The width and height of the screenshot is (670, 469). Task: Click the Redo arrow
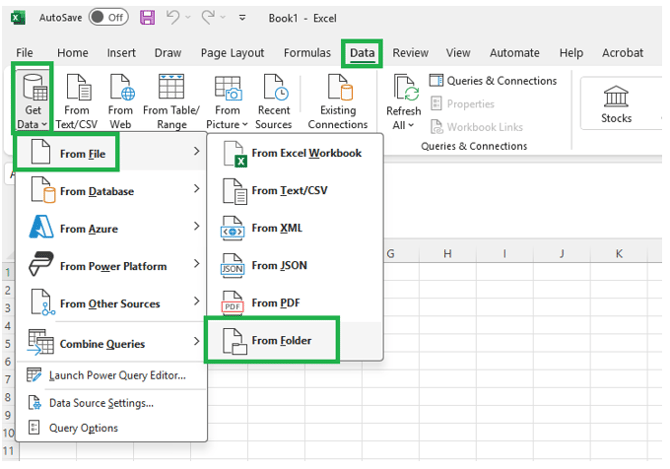pos(208,18)
